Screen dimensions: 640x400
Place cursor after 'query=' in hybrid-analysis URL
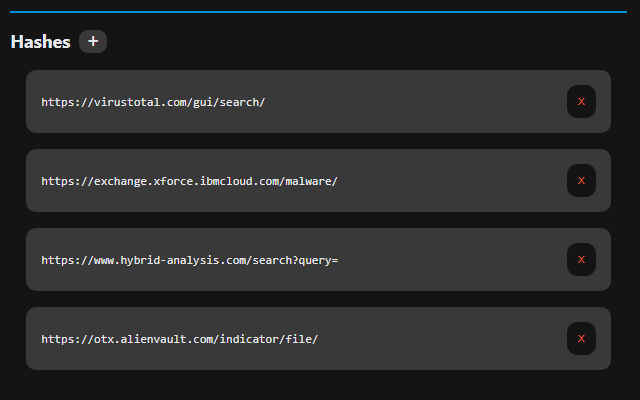pos(339,260)
